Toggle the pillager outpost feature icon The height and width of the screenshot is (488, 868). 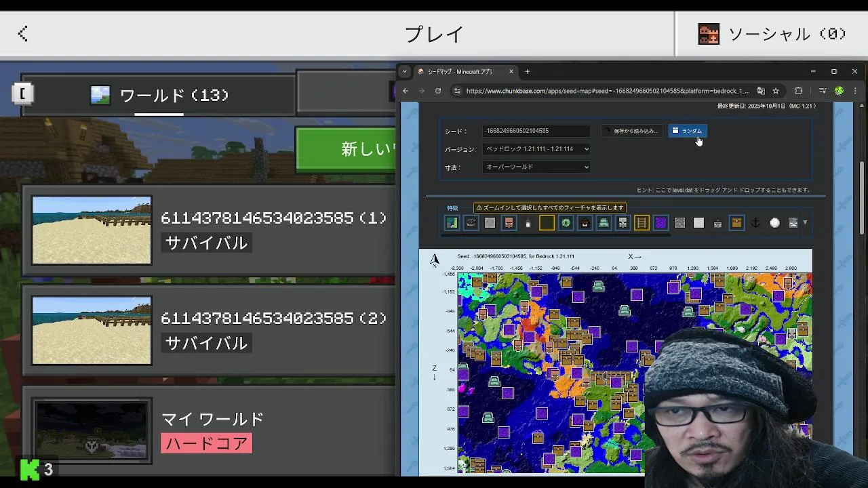click(x=623, y=222)
